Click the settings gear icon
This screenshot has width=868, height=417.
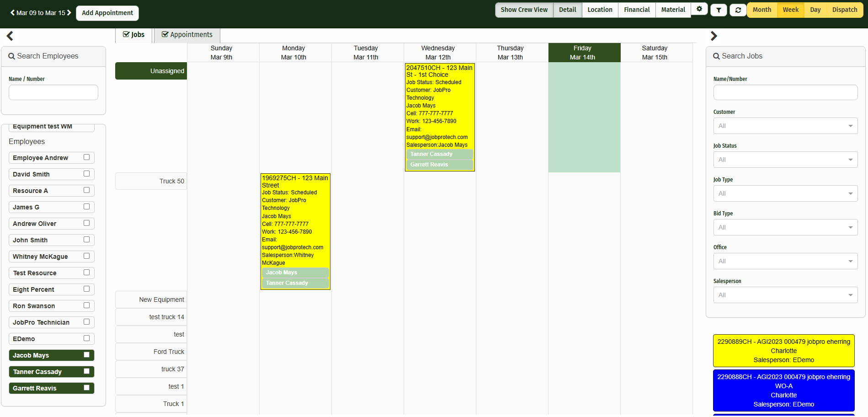699,9
